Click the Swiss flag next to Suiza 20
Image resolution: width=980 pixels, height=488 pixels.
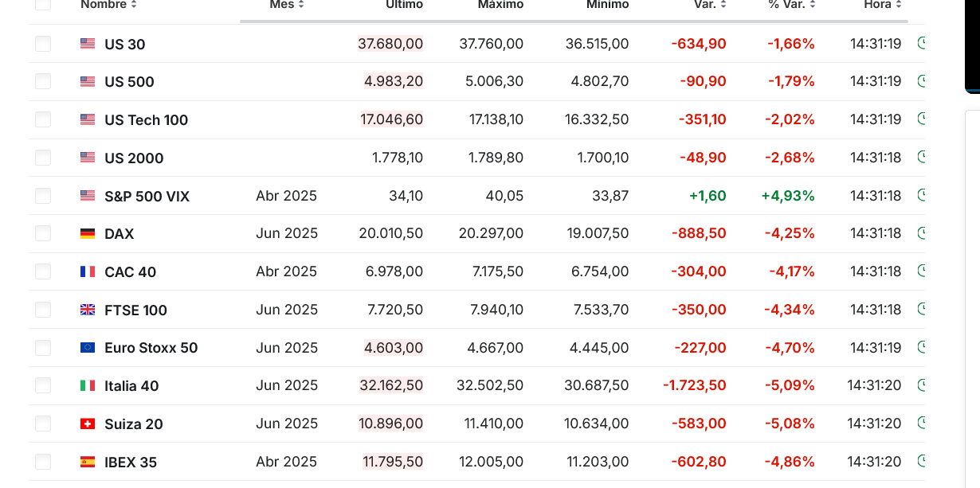pyautogui.click(x=88, y=424)
